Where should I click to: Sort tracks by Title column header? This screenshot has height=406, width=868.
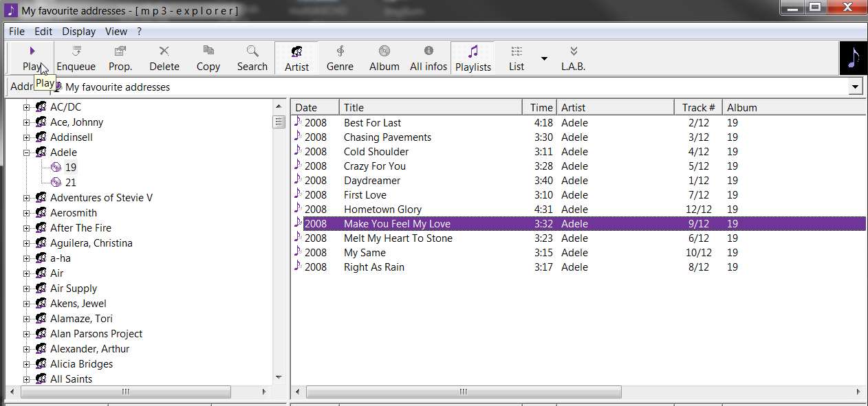coord(431,107)
